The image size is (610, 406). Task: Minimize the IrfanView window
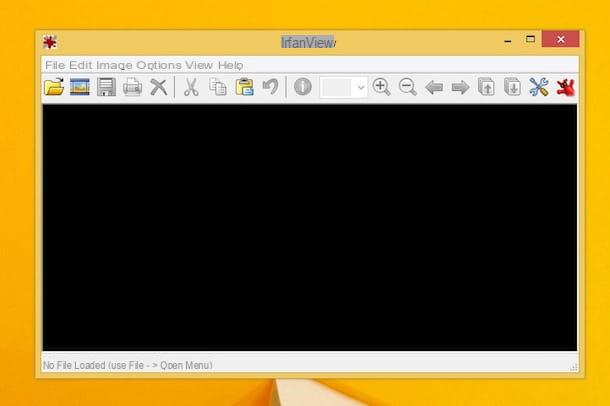click(x=508, y=40)
